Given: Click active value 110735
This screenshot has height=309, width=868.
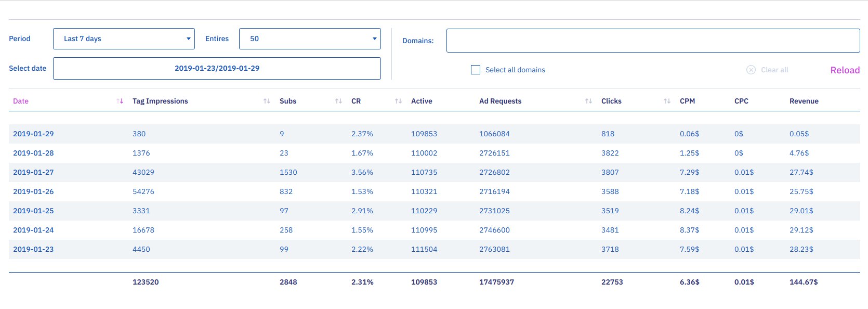Looking at the screenshot, I should pos(424,172).
